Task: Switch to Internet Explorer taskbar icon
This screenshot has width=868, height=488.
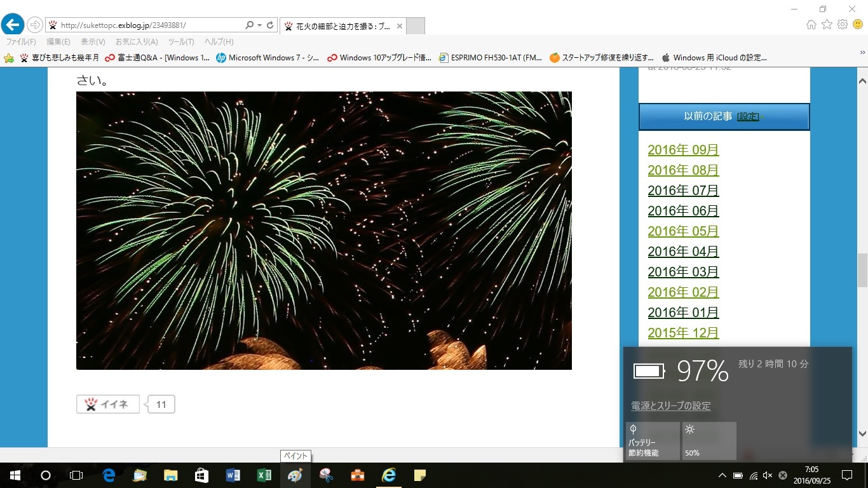Action: coord(389,475)
